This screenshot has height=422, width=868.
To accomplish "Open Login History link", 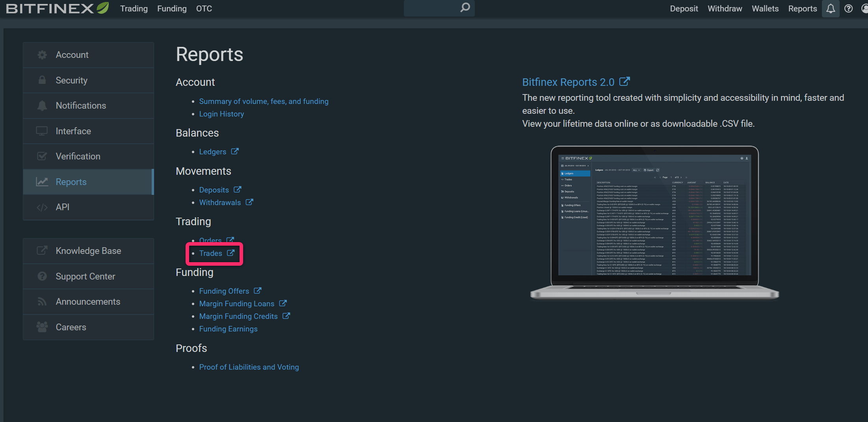I will 221,114.
